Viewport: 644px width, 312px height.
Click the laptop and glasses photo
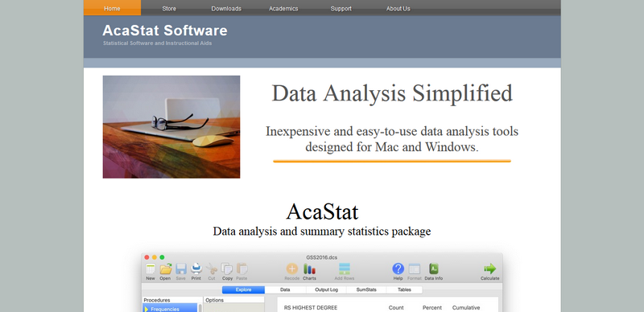(171, 127)
